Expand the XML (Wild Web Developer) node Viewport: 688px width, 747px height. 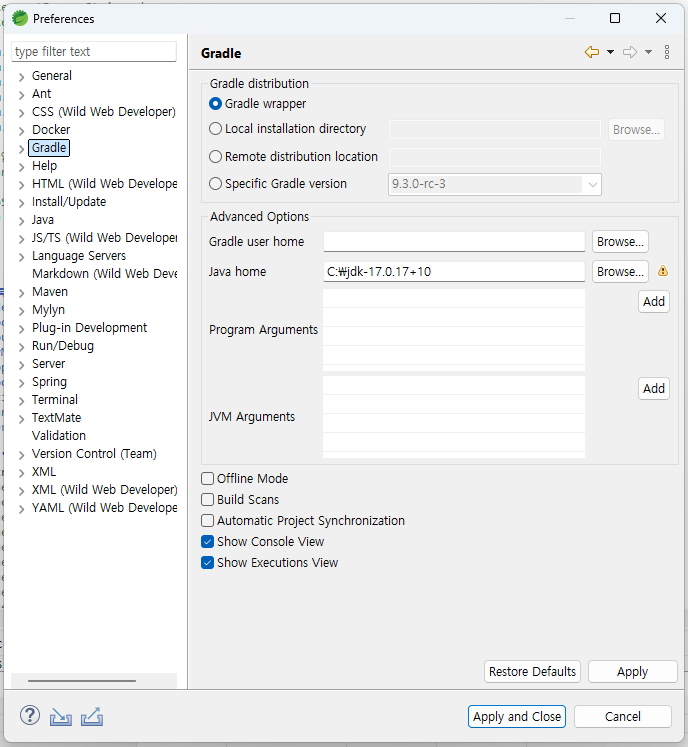tap(21, 491)
